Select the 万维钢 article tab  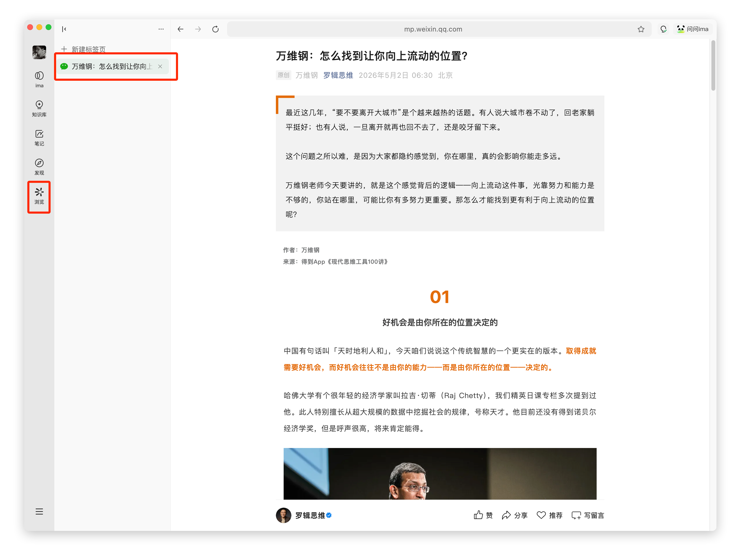pyautogui.click(x=113, y=66)
